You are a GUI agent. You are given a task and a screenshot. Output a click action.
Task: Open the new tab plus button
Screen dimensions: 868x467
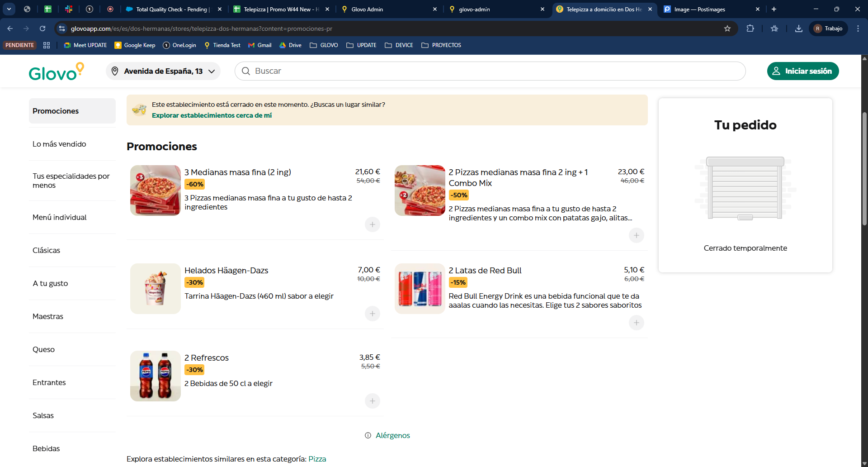pyautogui.click(x=774, y=9)
